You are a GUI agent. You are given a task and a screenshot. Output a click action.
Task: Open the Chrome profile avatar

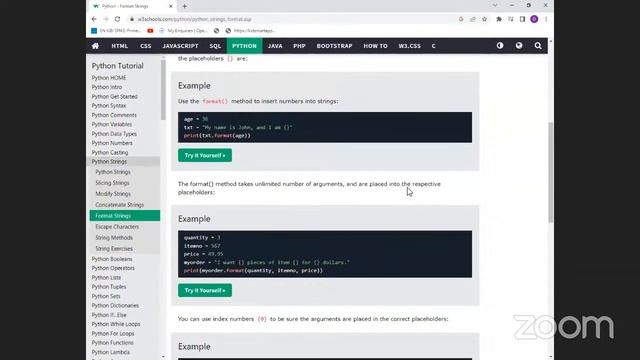534,19
